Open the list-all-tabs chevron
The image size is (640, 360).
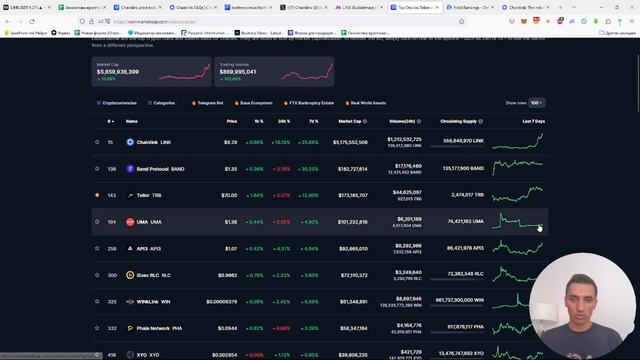[x=573, y=7]
